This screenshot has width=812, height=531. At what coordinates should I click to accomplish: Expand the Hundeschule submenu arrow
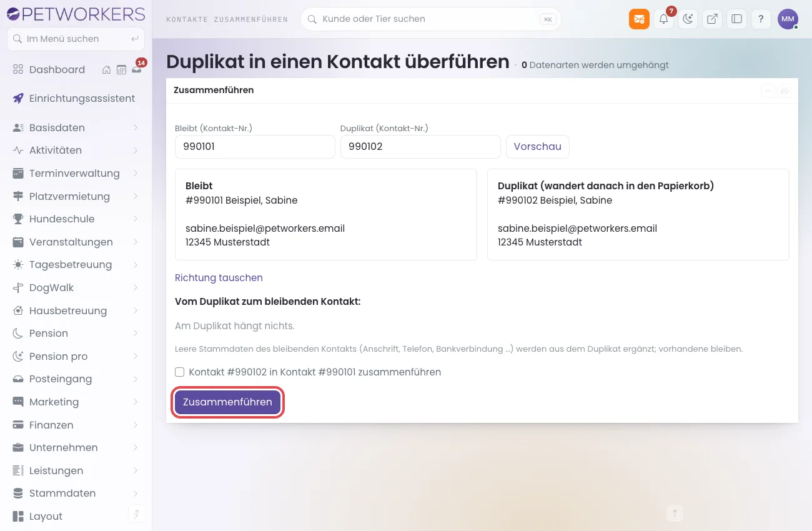coord(136,219)
